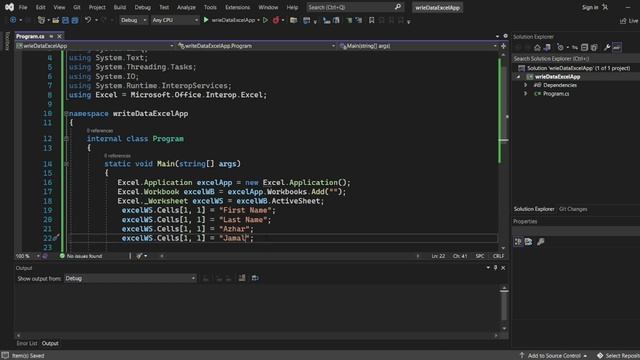Viewport: 640px width, 360px height.
Task: Click Add to Source Control button
Action: coord(554,356)
